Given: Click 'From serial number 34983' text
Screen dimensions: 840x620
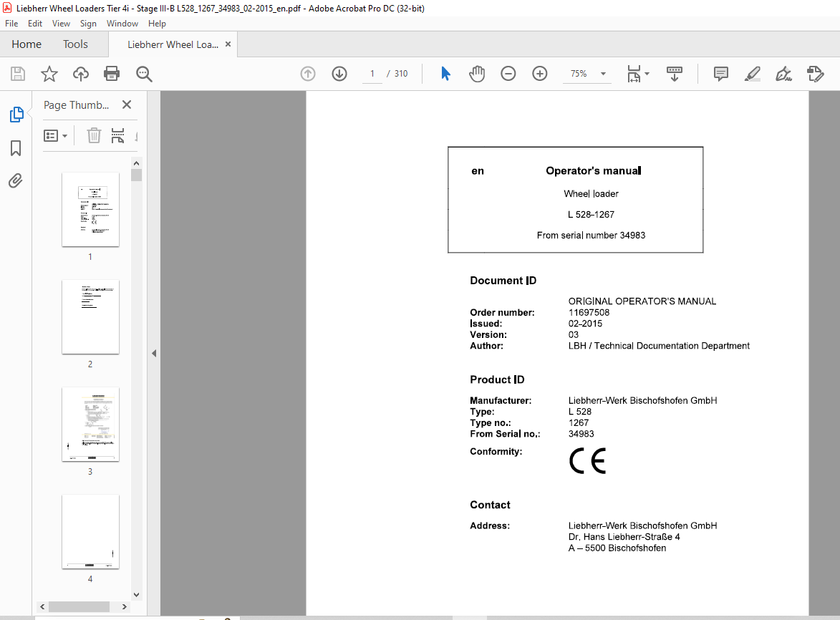Looking at the screenshot, I should [591, 236].
